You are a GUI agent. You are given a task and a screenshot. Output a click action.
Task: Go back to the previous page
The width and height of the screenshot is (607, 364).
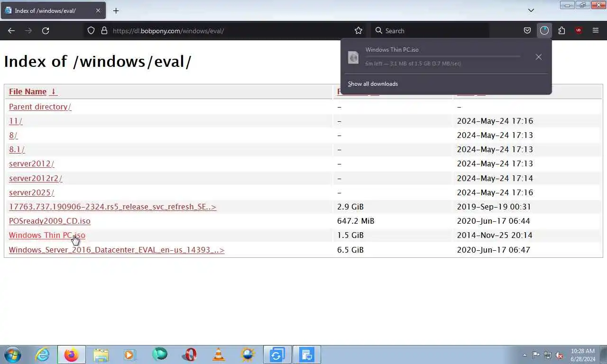point(11,30)
